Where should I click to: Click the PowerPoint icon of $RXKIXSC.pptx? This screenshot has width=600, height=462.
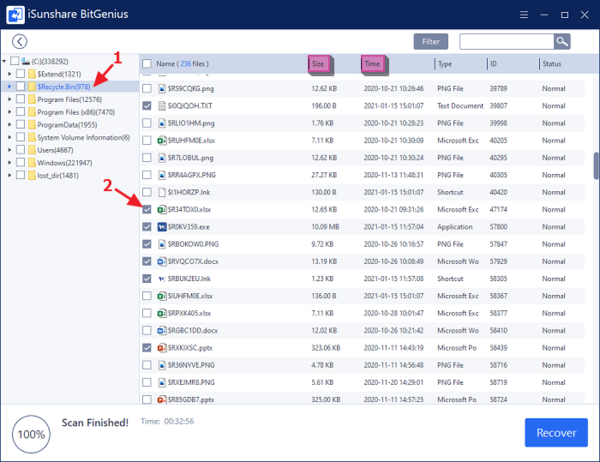162,348
